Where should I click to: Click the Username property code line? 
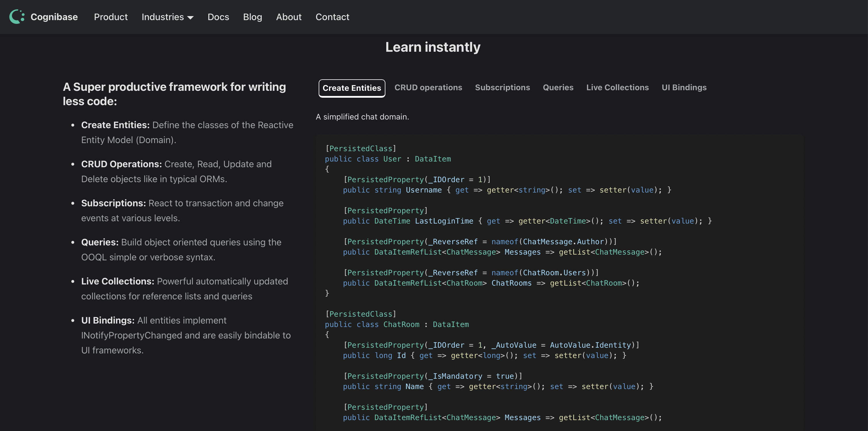pos(507,190)
